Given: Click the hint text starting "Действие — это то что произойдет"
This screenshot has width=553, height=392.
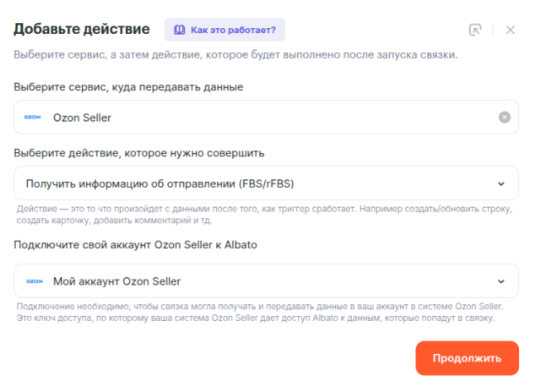Looking at the screenshot, I should (265, 215).
